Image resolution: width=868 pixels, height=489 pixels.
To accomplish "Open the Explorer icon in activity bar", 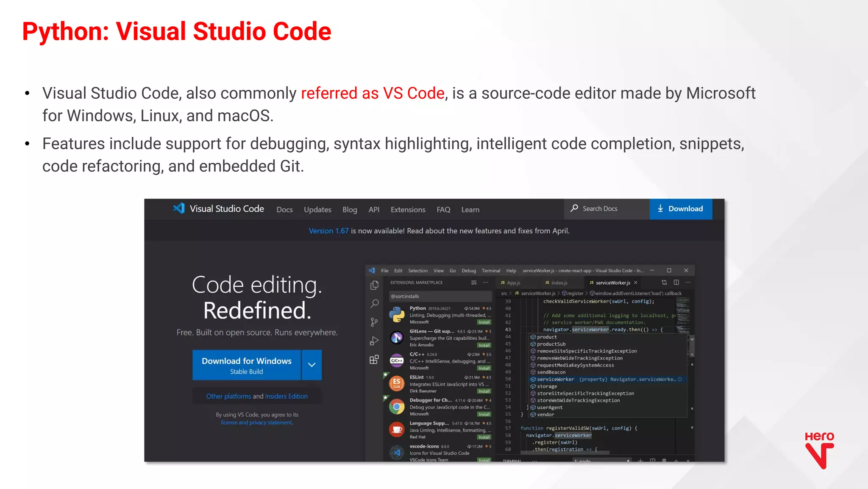I will (x=374, y=285).
